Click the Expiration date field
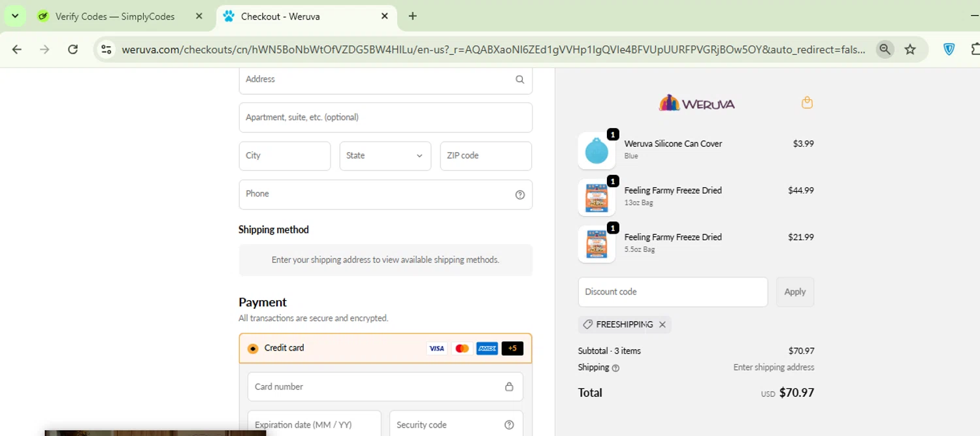The width and height of the screenshot is (980, 436). pyautogui.click(x=314, y=424)
